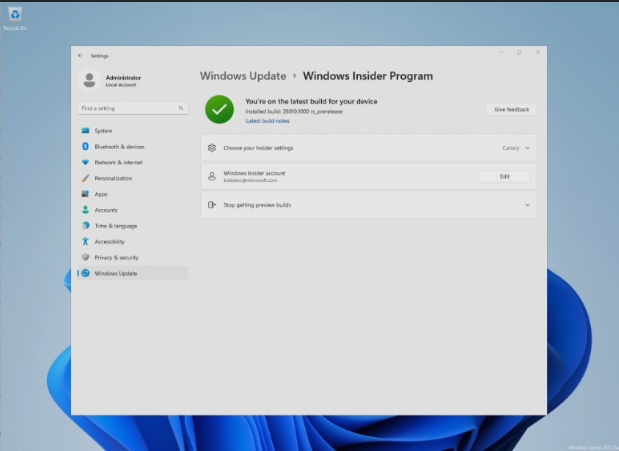Click the Network & internet wifi icon
The height and width of the screenshot is (451, 619).
coord(85,162)
